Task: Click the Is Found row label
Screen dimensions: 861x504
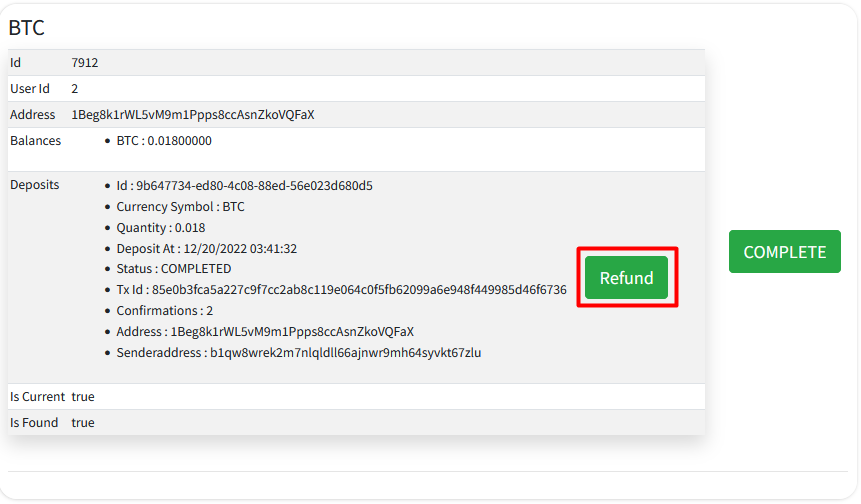Action: point(34,423)
